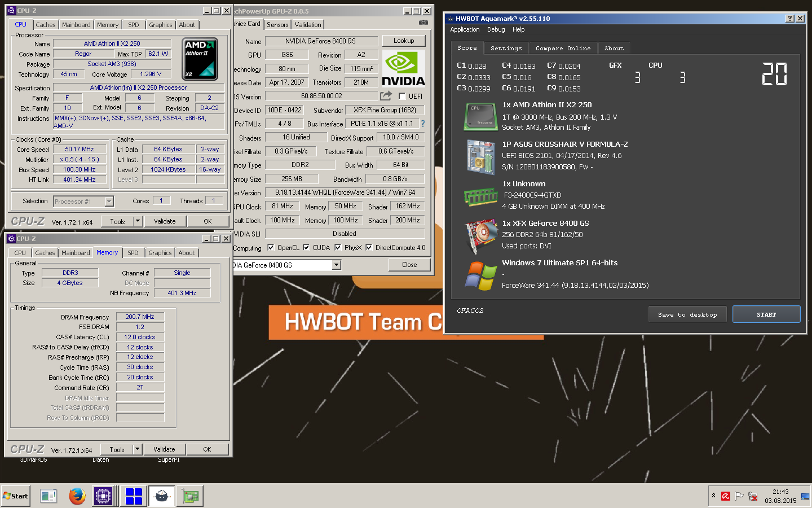Toggle the CUDA checkbox
Viewport: 812px width, 508px height.
(x=306, y=247)
